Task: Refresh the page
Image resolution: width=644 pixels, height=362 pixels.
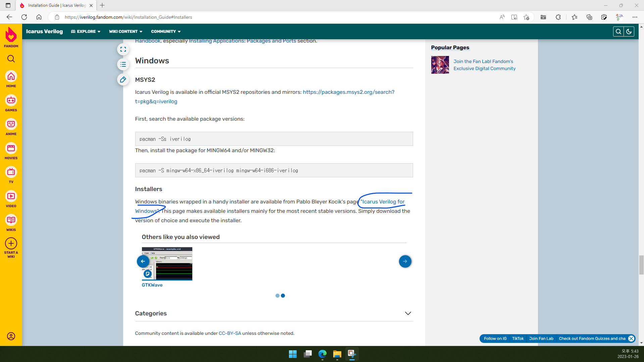Action: tap(24, 17)
